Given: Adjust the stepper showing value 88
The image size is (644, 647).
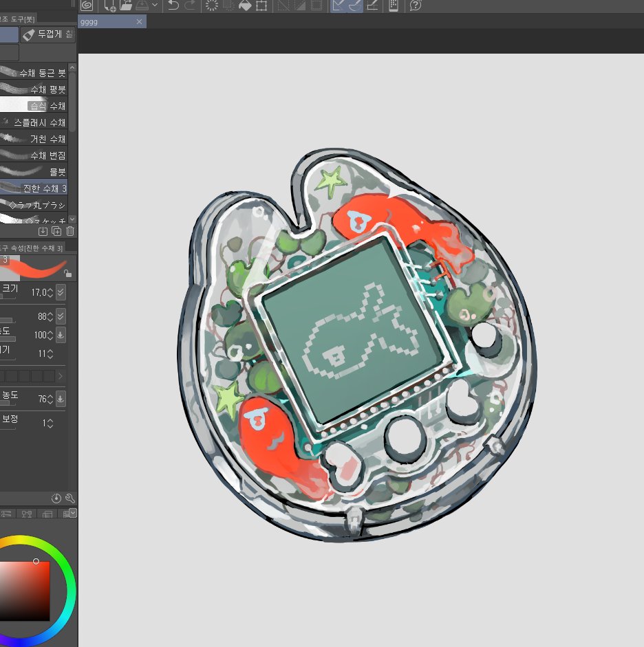Looking at the screenshot, I should pyautogui.click(x=50, y=316).
